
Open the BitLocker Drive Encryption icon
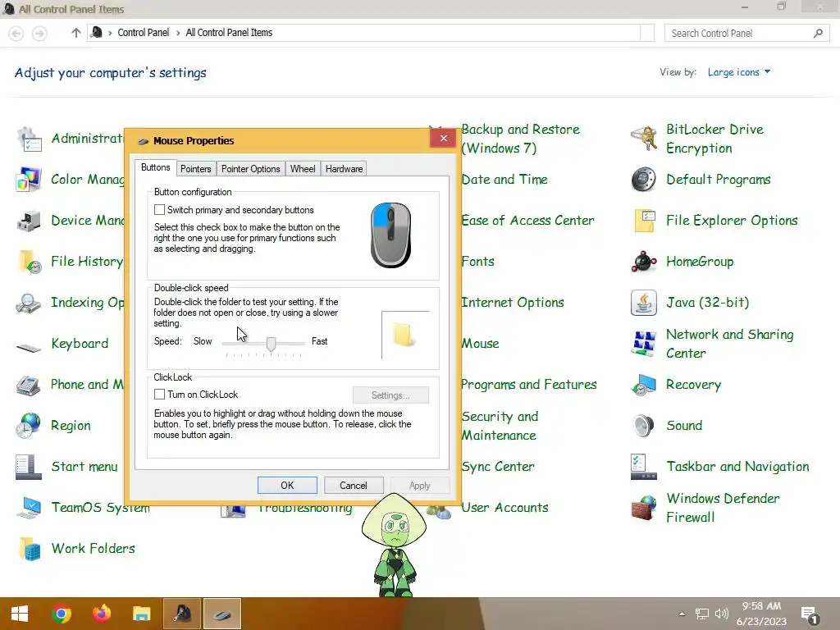click(644, 139)
